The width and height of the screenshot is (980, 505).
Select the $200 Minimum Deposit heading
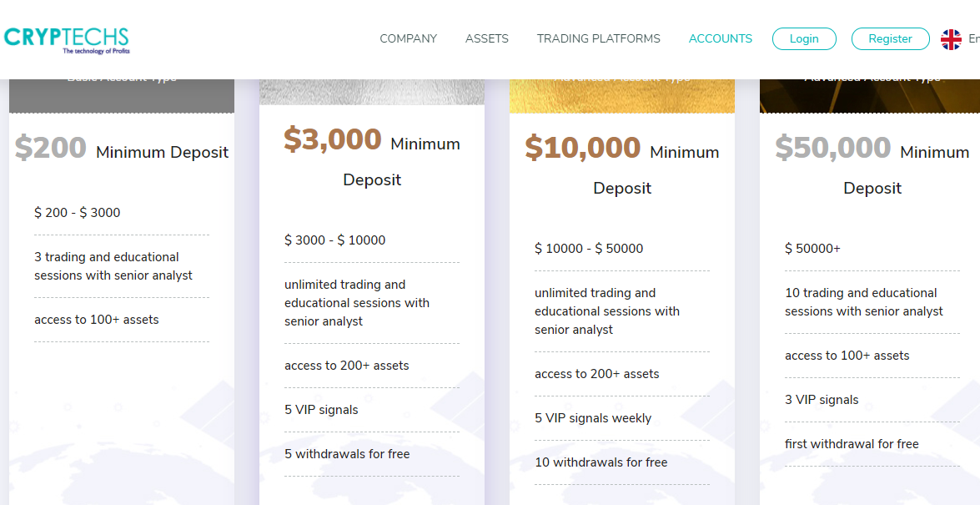(x=122, y=149)
